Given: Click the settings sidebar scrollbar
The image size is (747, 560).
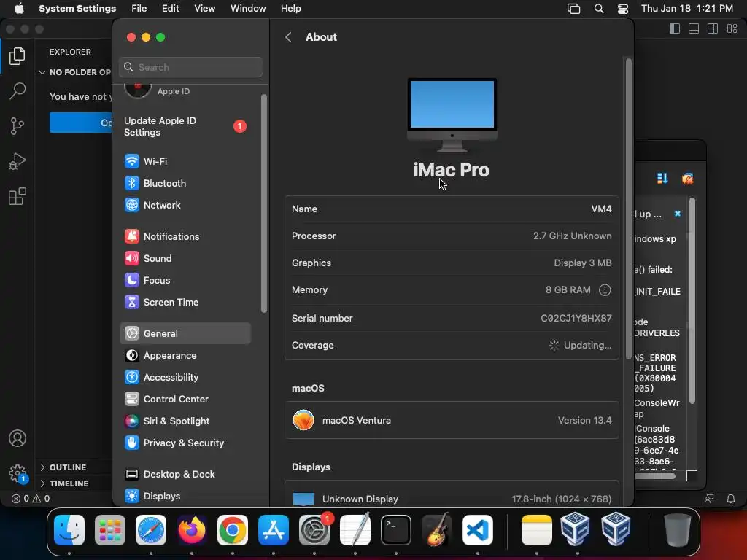Looking at the screenshot, I should pyautogui.click(x=263, y=203).
